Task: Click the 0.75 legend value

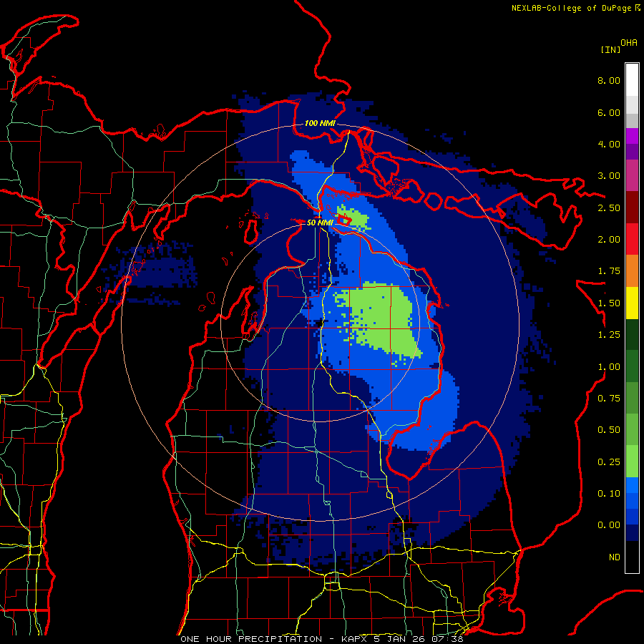Action: point(609,399)
